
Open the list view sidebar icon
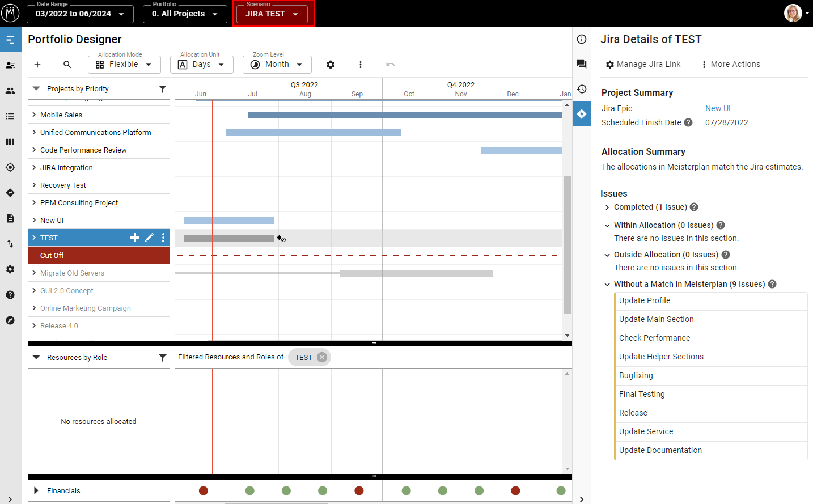(10, 116)
